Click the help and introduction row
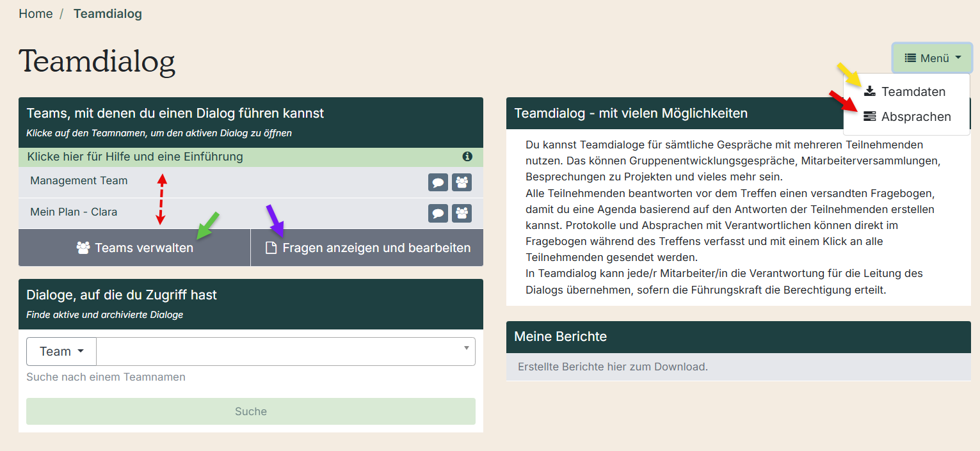Screen dimensions: 980x451 point(251,157)
